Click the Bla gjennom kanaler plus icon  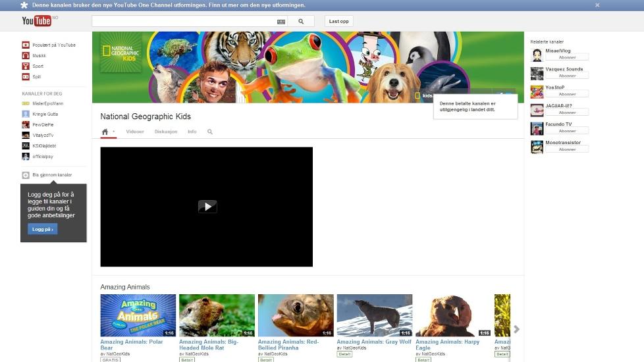pos(26,175)
